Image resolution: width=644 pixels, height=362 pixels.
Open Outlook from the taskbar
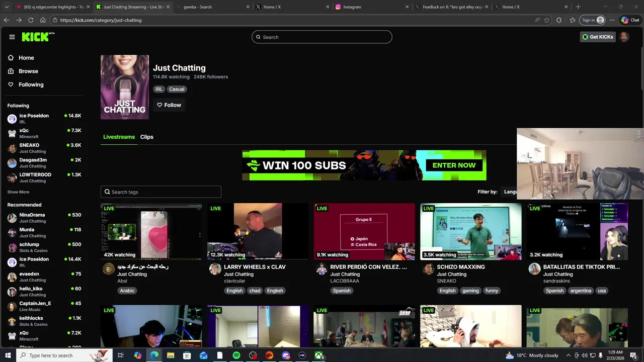(203, 355)
